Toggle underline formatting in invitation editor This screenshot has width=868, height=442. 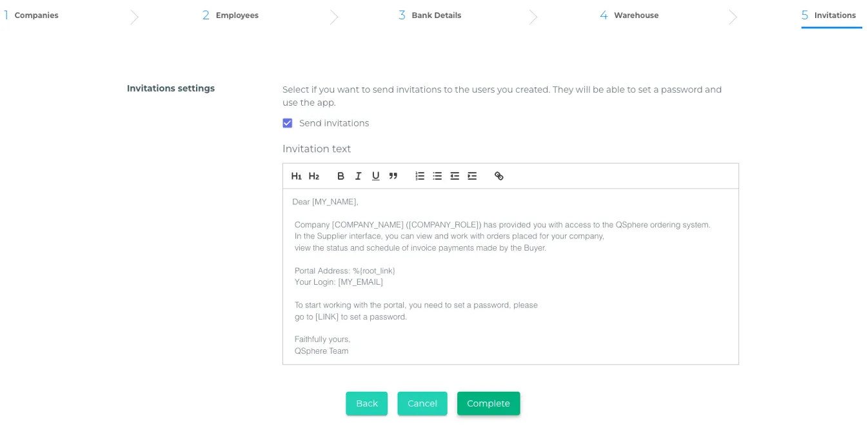[375, 176]
